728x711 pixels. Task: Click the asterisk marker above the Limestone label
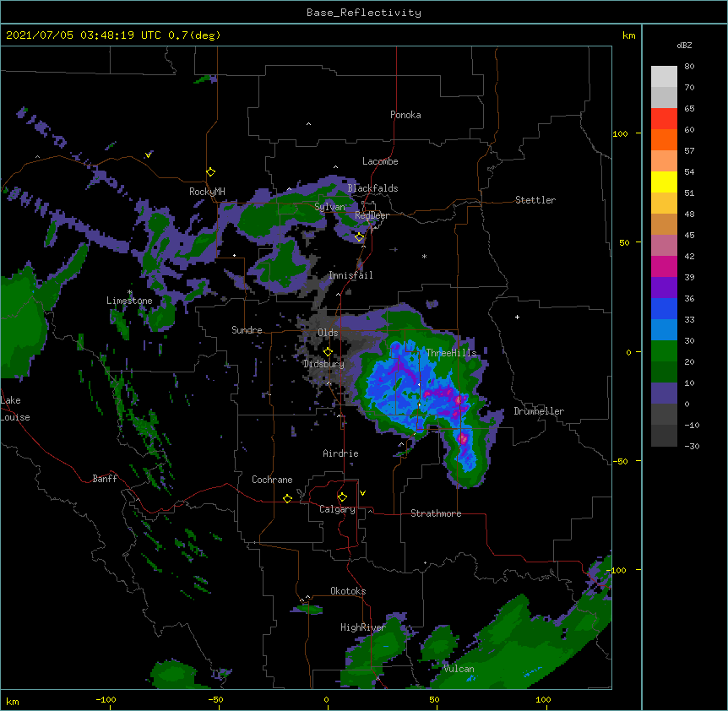tap(130, 292)
